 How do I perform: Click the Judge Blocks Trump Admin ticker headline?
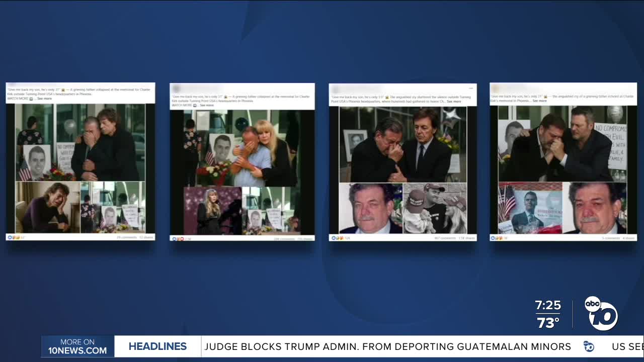387,346
